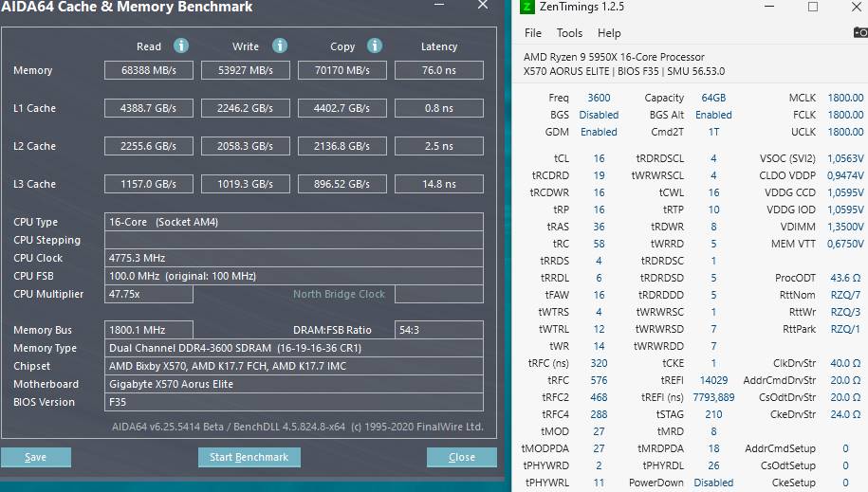The width and height of the screenshot is (868, 492).
Task: Click the Cmd2T value 1T
Action: coord(713,133)
